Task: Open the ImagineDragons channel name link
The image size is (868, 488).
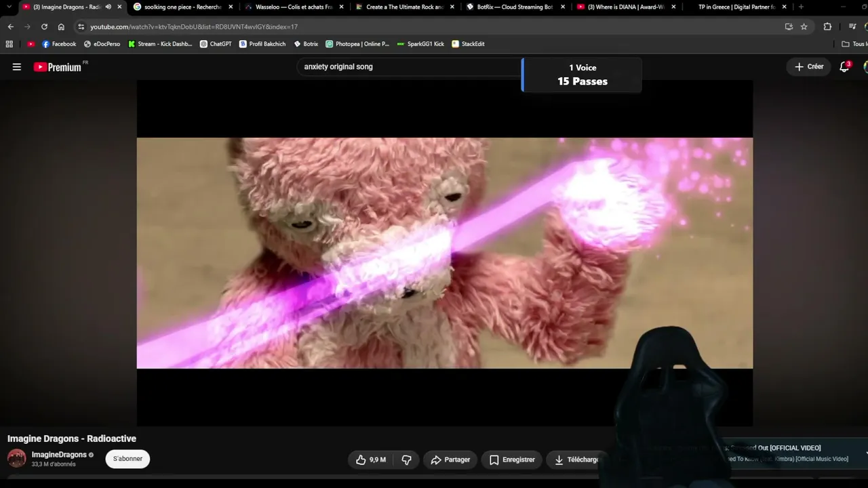Action: (x=59, y=455)
